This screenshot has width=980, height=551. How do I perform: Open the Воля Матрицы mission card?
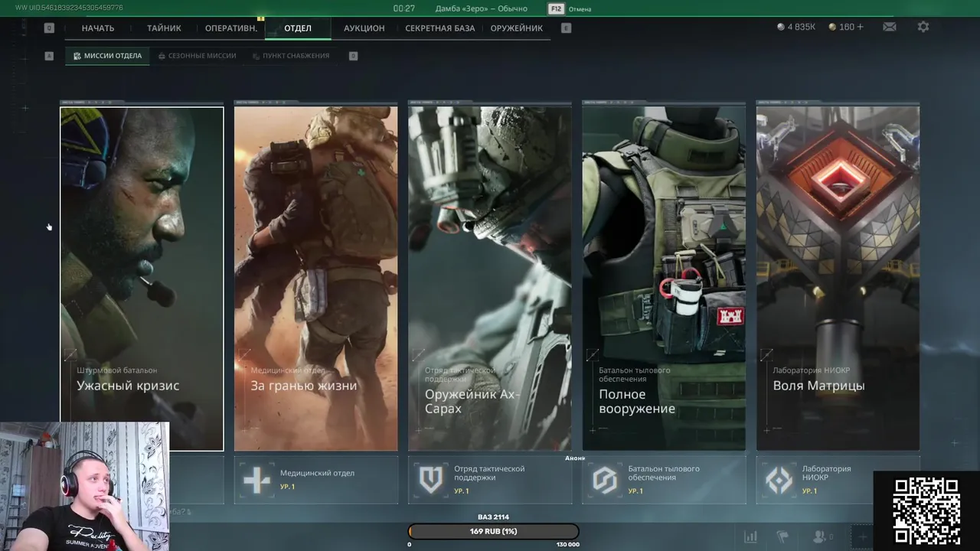click(838, 279)
